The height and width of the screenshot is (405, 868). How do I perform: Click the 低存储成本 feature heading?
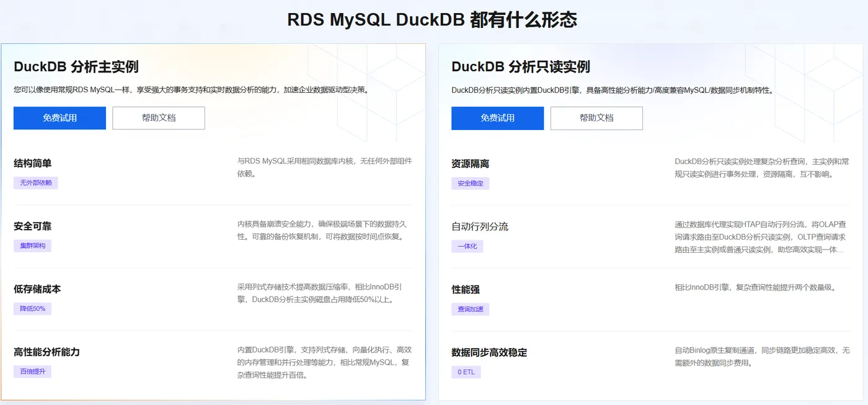(x=37, y=289)
